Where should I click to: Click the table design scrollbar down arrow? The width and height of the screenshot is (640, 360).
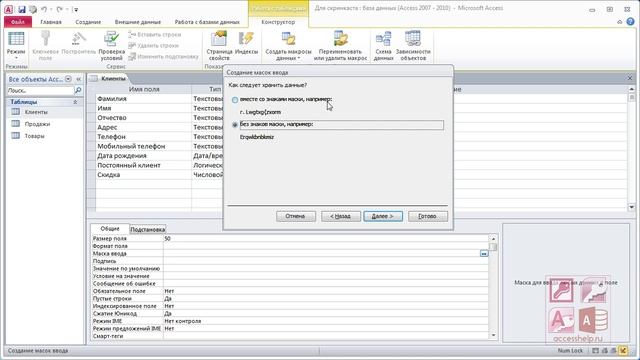[x=631, y=207]
